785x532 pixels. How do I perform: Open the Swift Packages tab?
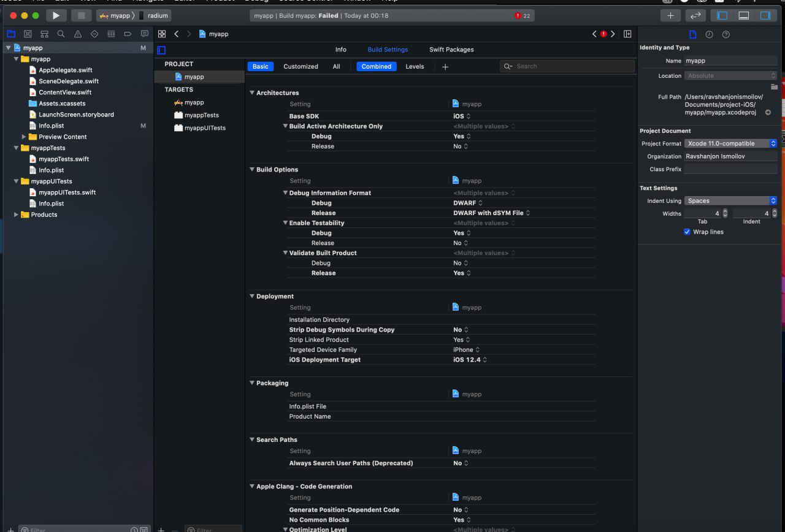[451, 50]
